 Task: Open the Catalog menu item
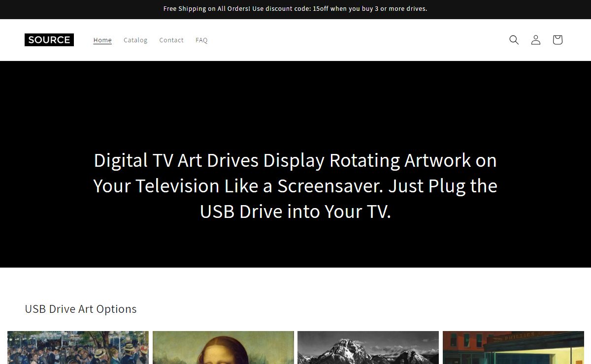[x=135, y=40]
